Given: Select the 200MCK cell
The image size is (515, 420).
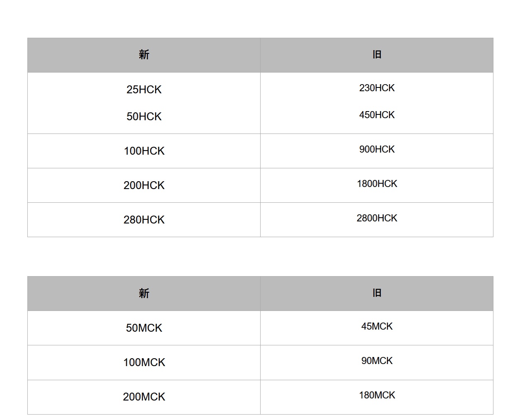Looking at the screenshot, I should [x=144, y=397].
